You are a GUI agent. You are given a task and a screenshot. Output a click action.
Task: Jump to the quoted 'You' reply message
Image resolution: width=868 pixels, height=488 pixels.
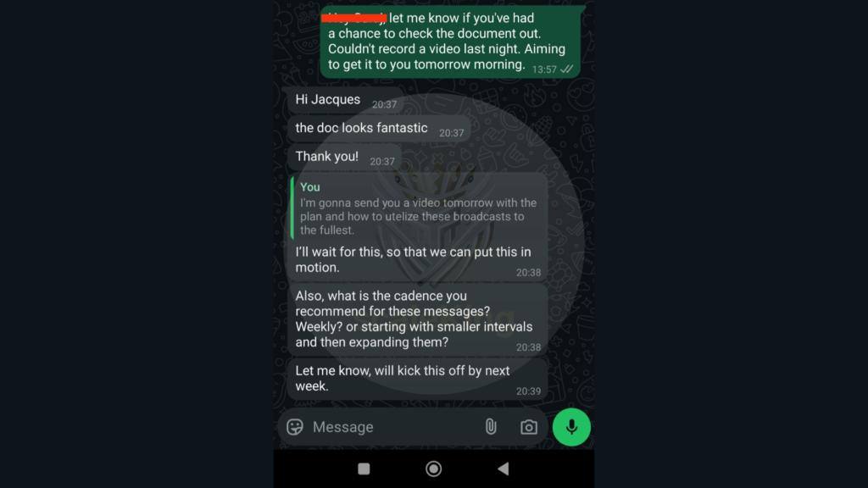(x=419, y=208)
